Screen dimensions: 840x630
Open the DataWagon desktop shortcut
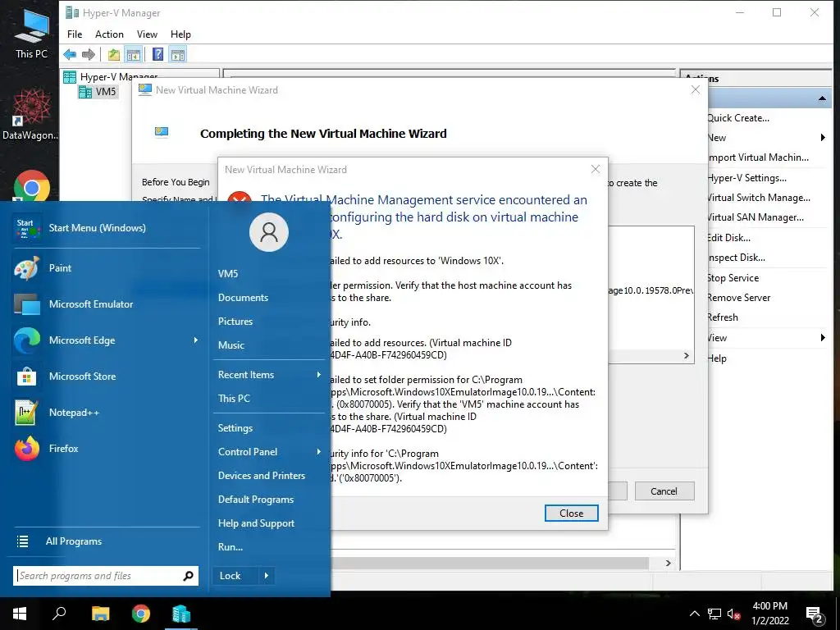click(x=31, y=113)
